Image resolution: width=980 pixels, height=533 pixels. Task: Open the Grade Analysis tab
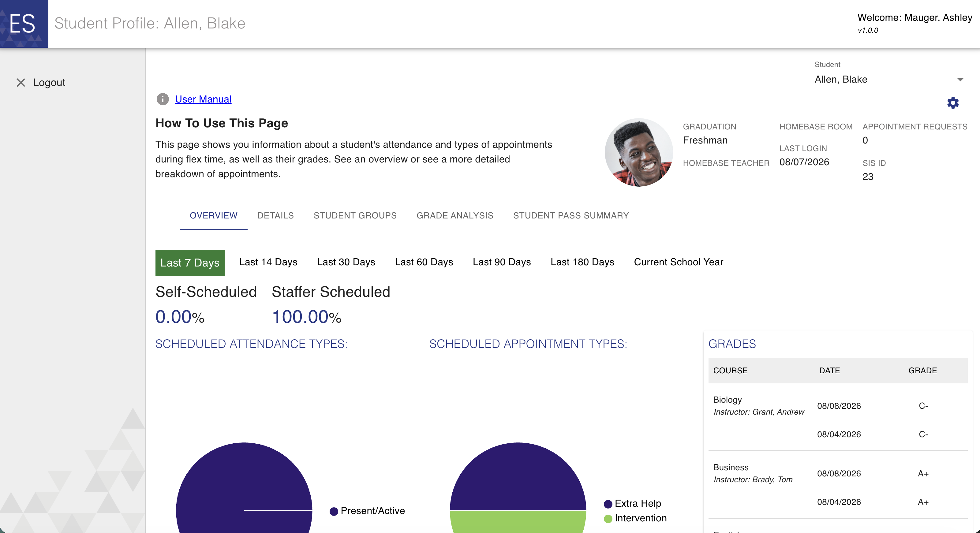454,215
